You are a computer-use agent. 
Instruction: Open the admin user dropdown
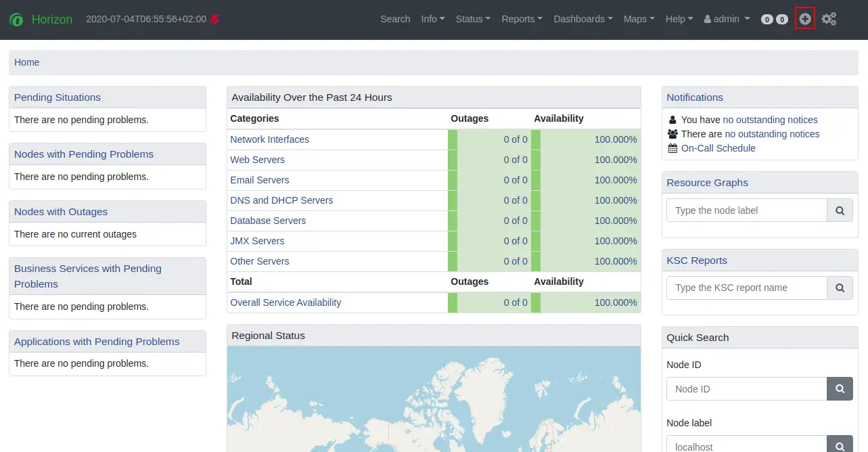point(726,19)
